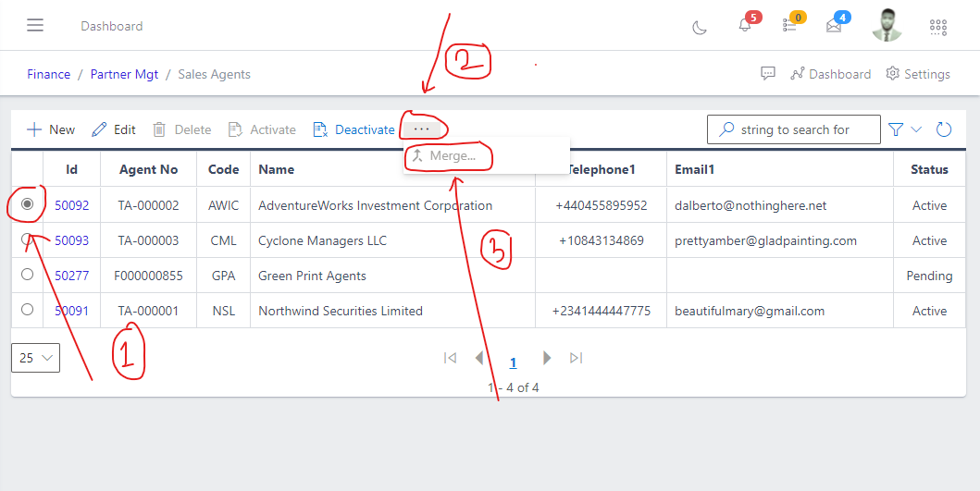Open the hamburger navigation menu
The height and width of the screenshot is (491, 980).
click(x=35, y=26)
